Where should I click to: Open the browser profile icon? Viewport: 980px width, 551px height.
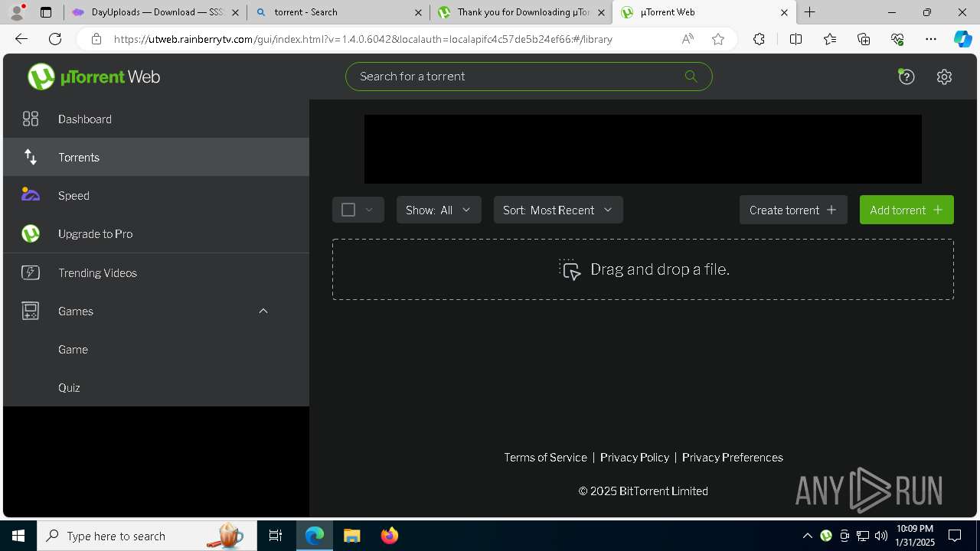pyautogui.click(x=17, y=12)
